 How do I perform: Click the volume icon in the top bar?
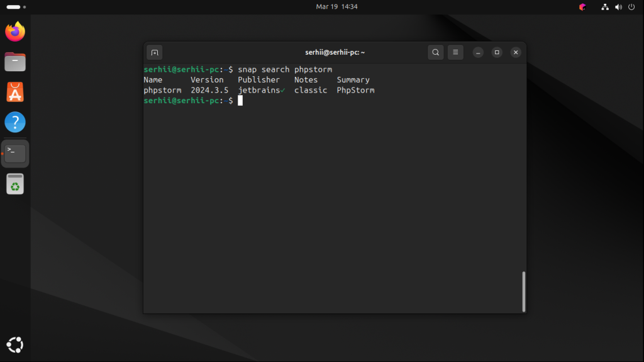pos(618,7)
